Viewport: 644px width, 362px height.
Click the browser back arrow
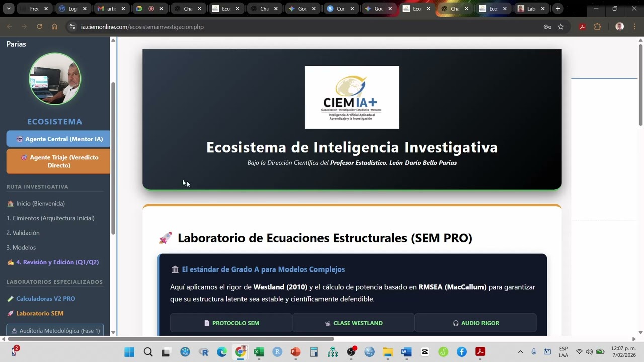coord(9,27)
